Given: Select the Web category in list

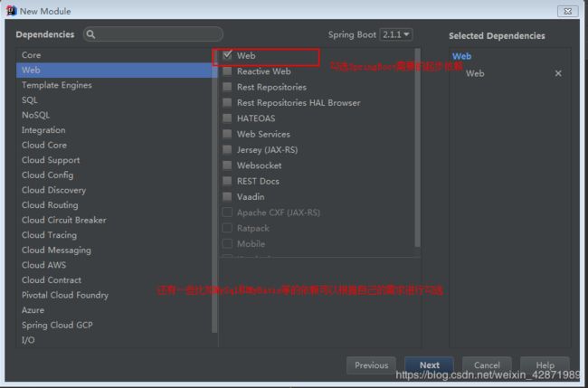Looking at the screenshot, I should point(114,71).
